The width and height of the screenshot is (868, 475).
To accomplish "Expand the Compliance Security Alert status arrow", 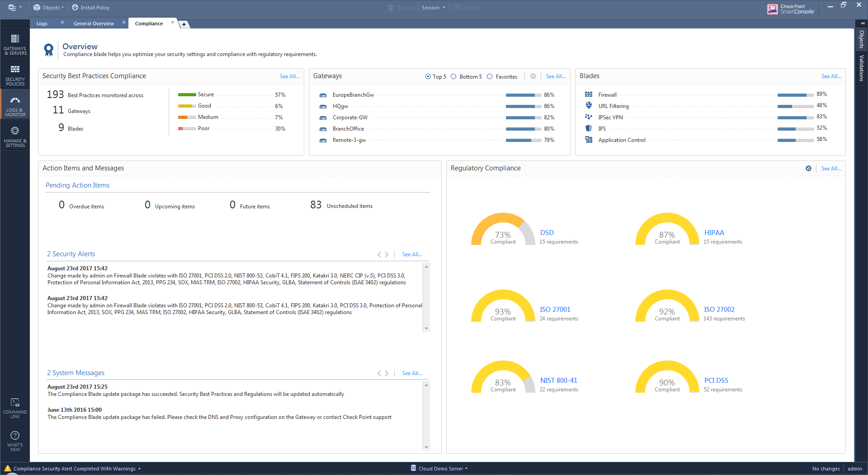I will tap(139, 469).
